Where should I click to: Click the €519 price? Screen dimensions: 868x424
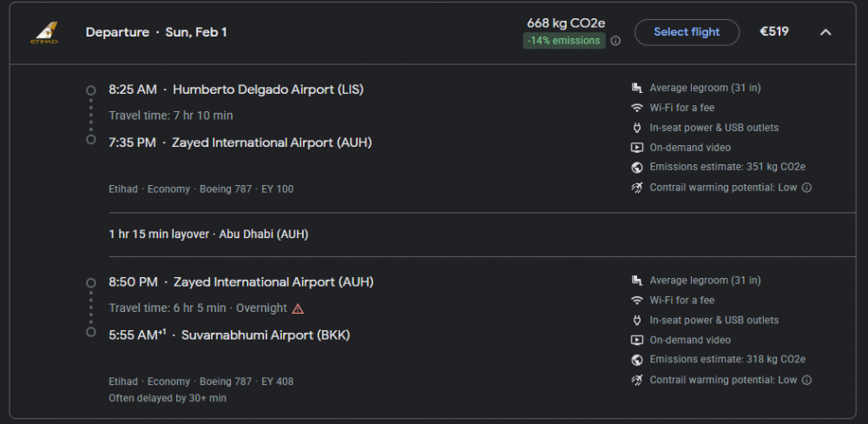point(774,32)
